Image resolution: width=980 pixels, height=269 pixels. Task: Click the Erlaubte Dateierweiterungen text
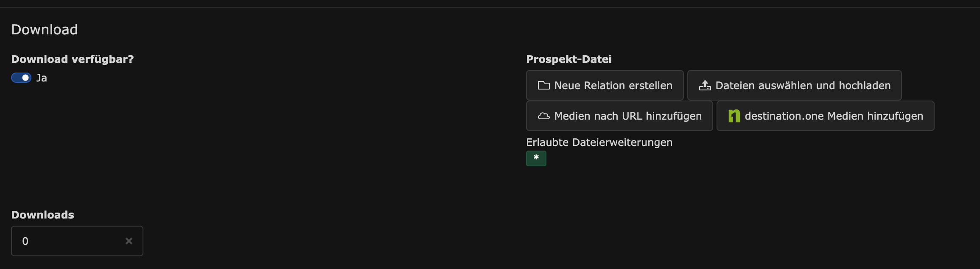point(599,143)
